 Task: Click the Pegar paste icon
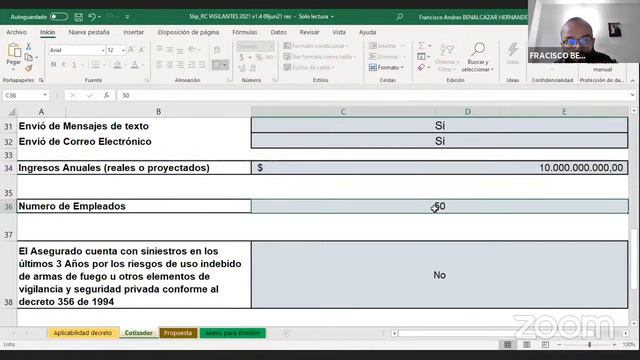(14, 51)
